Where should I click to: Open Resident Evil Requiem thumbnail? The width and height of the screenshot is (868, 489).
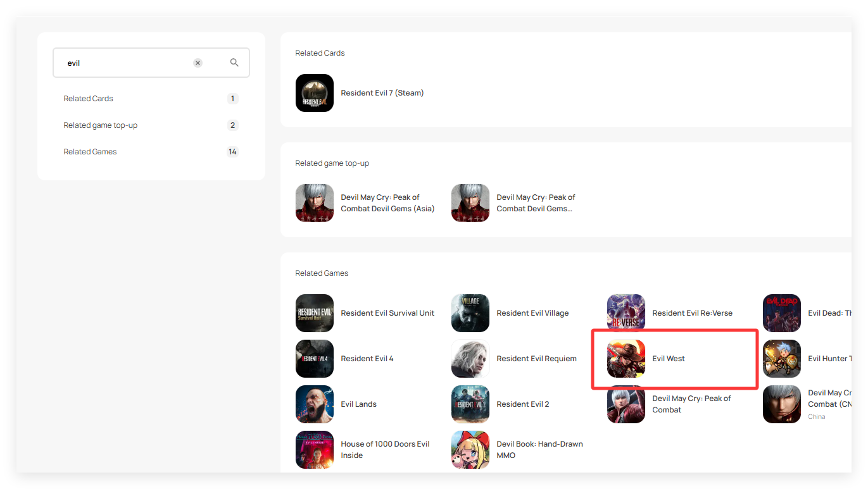pyautogui.click(x=470, y=359)
